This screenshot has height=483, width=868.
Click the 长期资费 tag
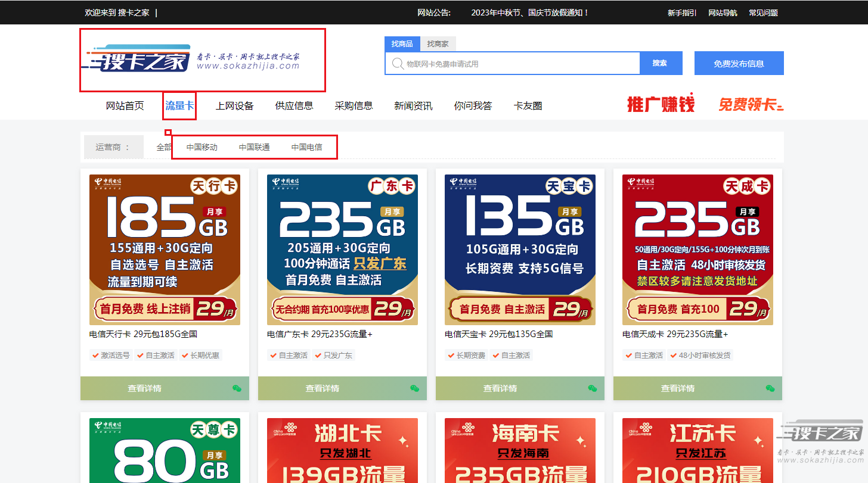click(x=466, y=356)
